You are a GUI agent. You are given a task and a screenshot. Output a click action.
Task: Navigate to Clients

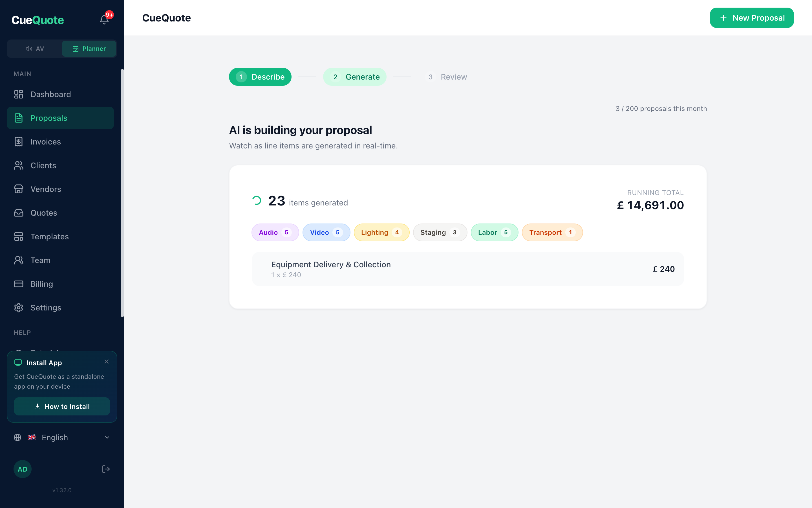pyautogui.click(x=60, y=165)
